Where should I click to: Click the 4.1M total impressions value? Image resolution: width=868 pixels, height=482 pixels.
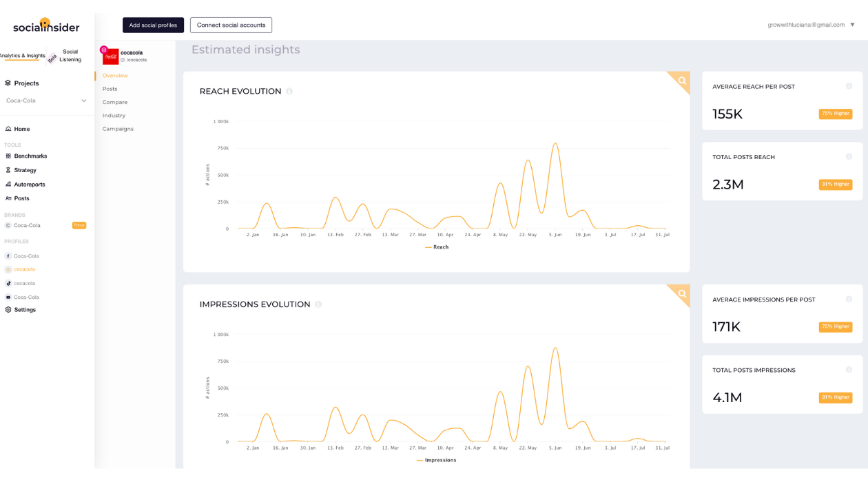727,397
